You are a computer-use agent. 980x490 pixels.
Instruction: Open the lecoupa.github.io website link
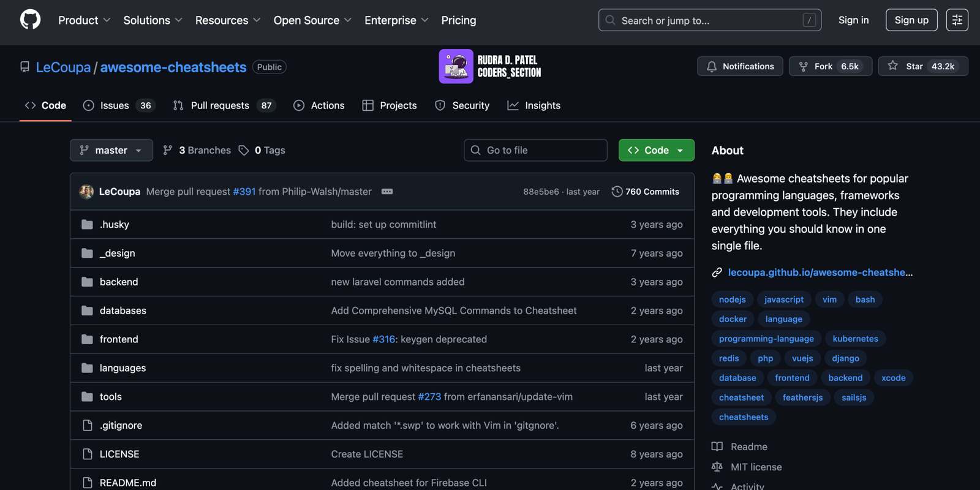pyautogui.click(x=820, y=273)
